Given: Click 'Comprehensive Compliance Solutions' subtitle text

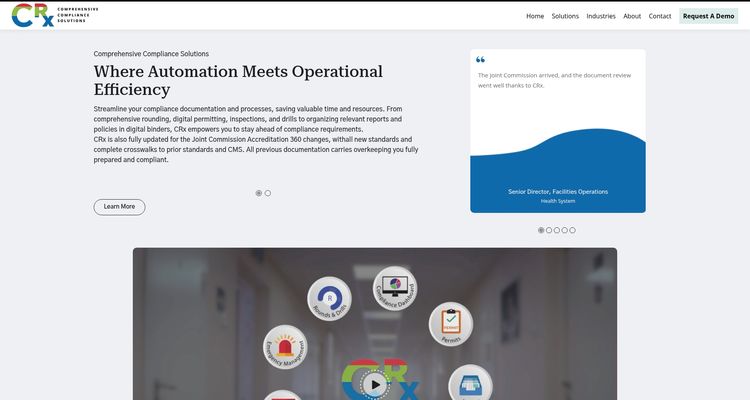Looking at the screenshot, I should [x=151, y=54].
